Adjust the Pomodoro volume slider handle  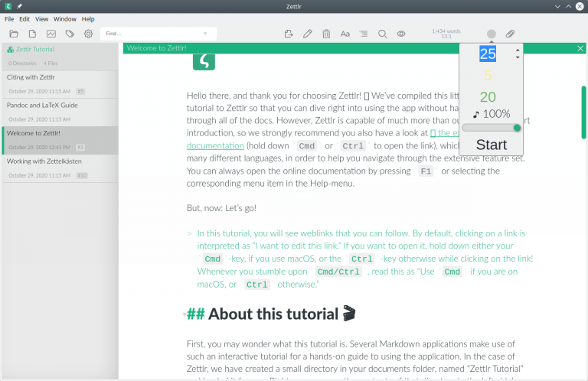(x=517, y=128)
